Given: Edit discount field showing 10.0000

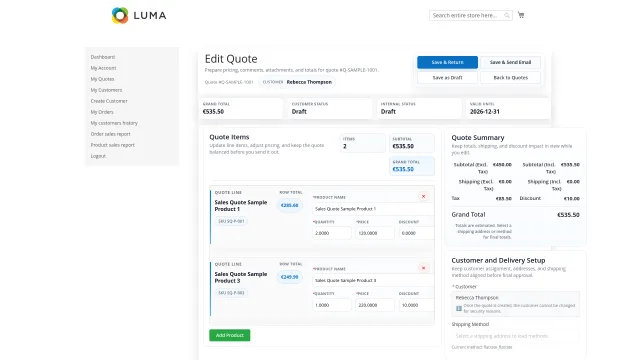Looking at the screenshot, I should point(416,305).
